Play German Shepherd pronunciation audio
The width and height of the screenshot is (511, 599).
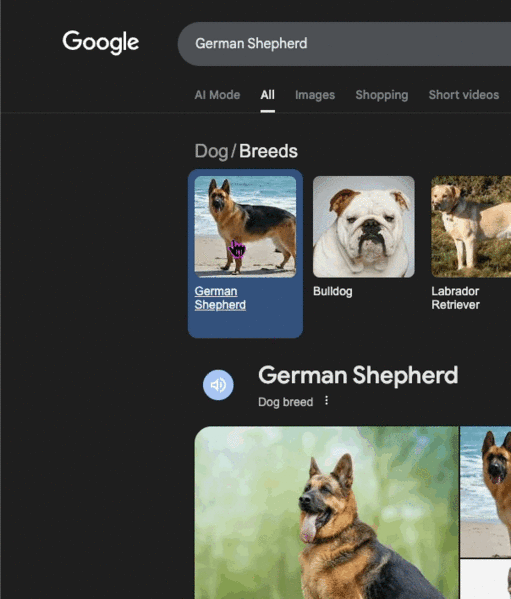point(218,385)
